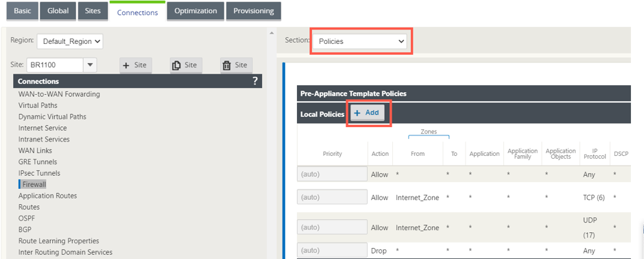This screenshot has width=644, height=259.
Task: Click the delete Site trash icon button
Action: (x=236, y=65)
